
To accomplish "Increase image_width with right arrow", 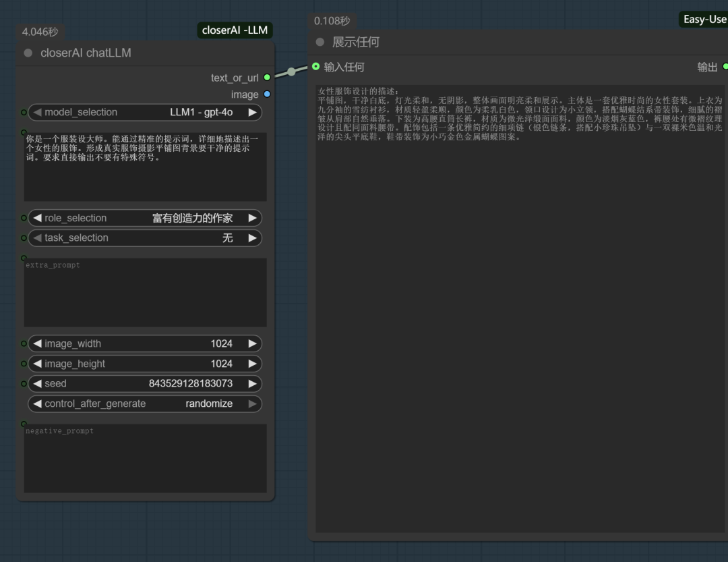I will coord(252,343).
